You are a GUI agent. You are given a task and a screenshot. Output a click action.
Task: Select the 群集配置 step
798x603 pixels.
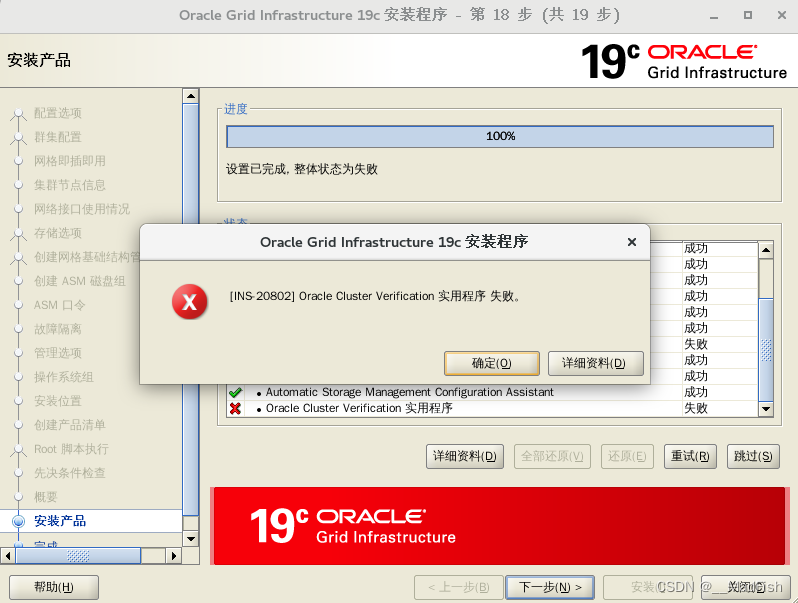tap(58, 137)
